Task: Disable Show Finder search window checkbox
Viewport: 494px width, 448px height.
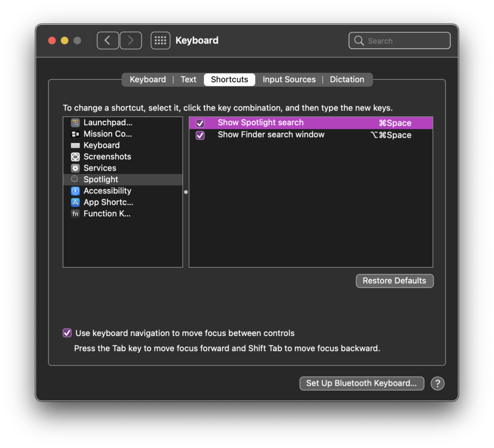Action: click(200, 136)
